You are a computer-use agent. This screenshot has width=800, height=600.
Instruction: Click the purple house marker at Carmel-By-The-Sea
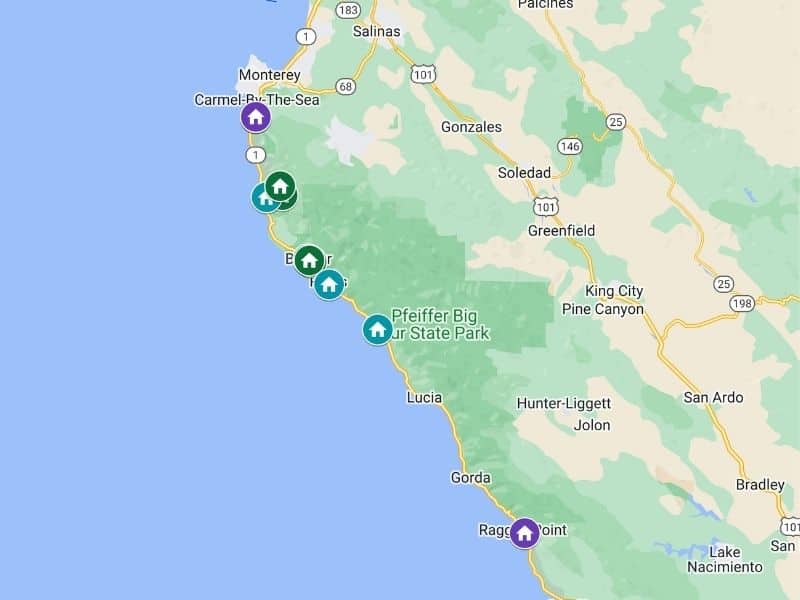point(256,117)
